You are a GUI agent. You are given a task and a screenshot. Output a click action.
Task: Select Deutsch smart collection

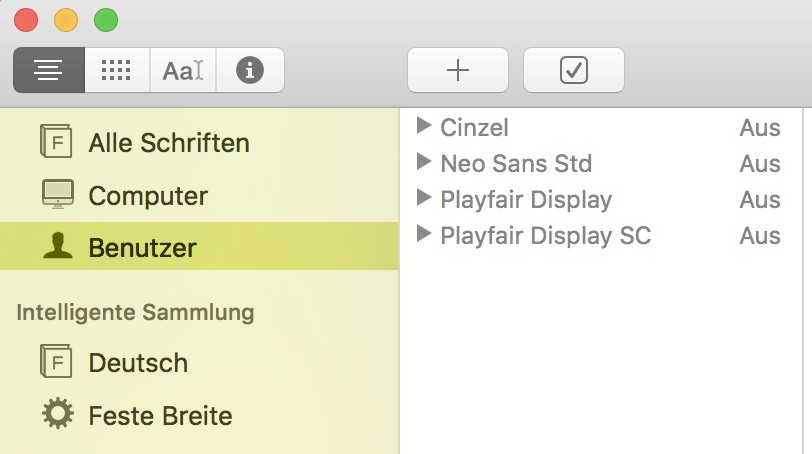point(138,362)
